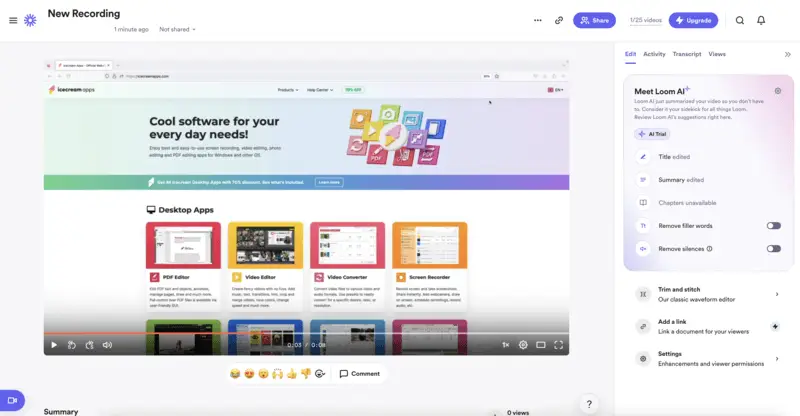The image size is (800, 416).
Task: React with the heart-eyes emoji
Action: (249, 374)
